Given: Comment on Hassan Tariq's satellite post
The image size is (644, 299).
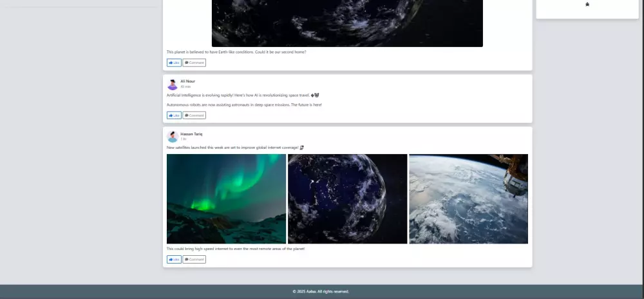Looking at the screenshot, I should 194,260.
